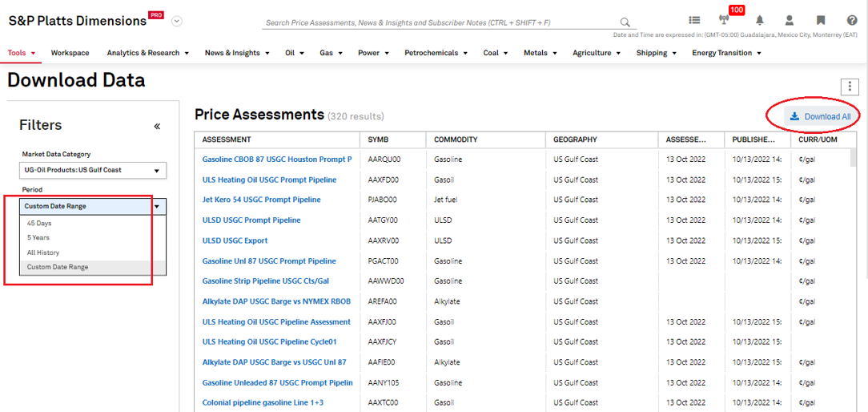Viewport: 868px width, 412px height.
Task: Open Gasoline Strip Pipeline USGC Cts/Gal link
Action: coord(266,281)
